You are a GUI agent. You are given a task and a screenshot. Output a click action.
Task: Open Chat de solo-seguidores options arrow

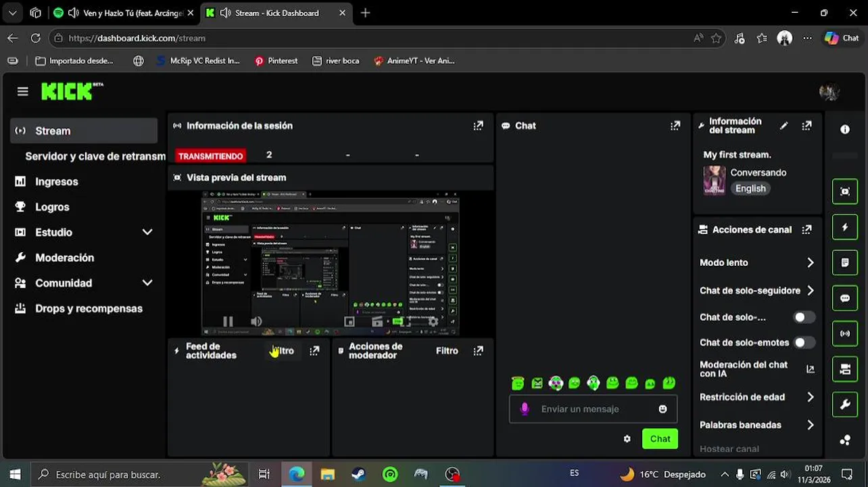(x=810, y=291)
